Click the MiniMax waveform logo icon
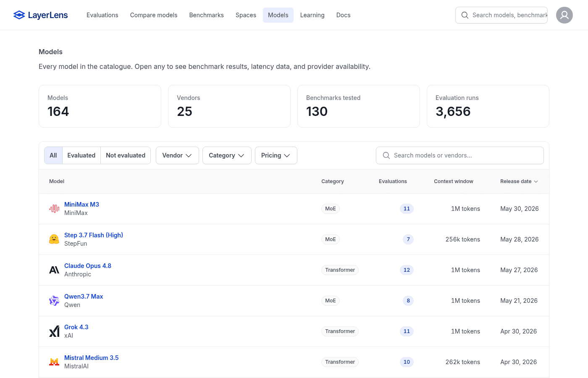Viewport: 588px width, 378px height. (54, 209)
